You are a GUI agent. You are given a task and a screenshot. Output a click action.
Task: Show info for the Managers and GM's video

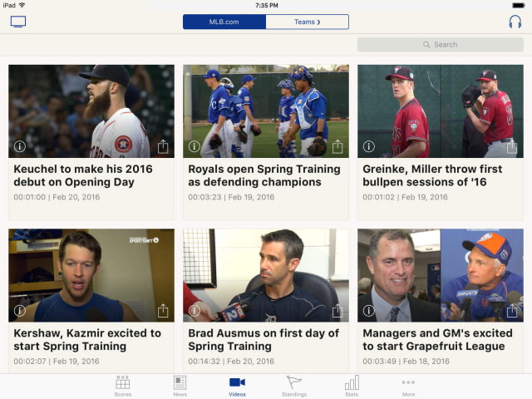[369, 310]
